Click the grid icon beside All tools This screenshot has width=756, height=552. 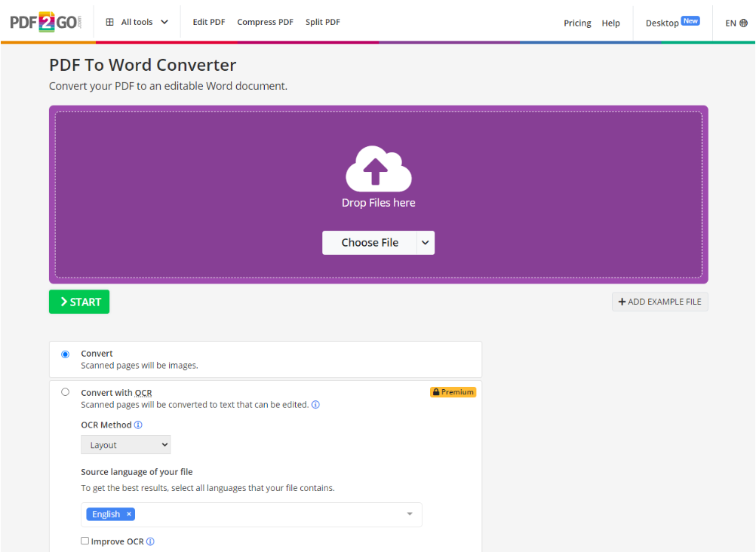(108, 21)
